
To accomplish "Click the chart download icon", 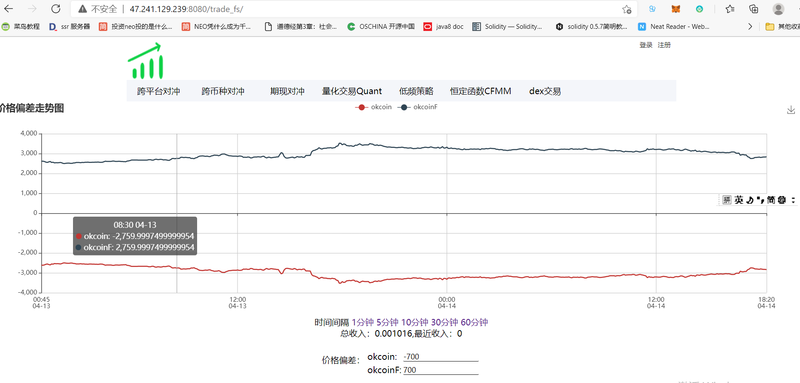I will point(791,110).
